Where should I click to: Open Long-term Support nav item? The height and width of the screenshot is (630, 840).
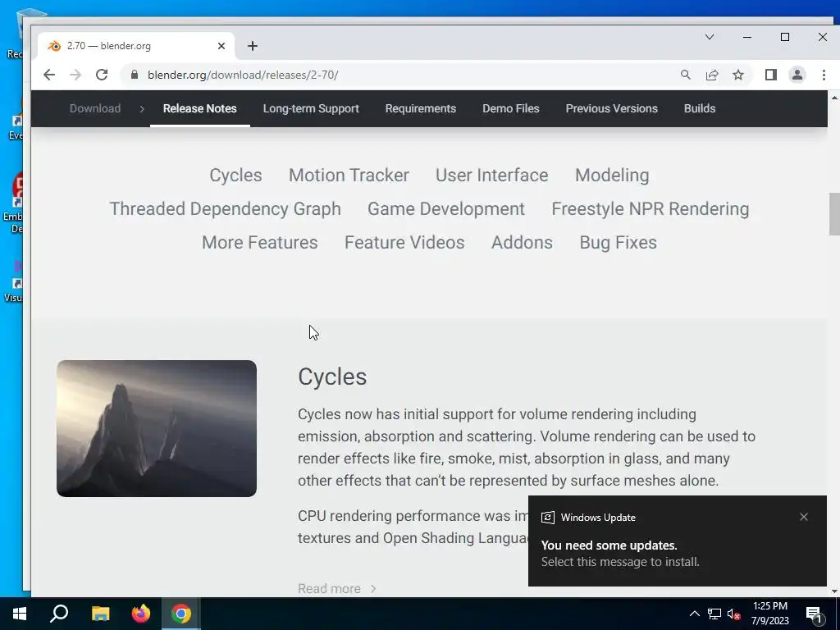point(311,108)
